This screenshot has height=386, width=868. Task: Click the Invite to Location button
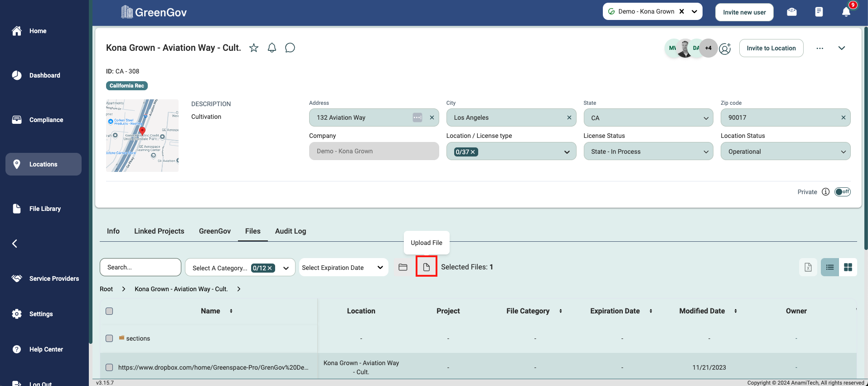pos(771,48)
